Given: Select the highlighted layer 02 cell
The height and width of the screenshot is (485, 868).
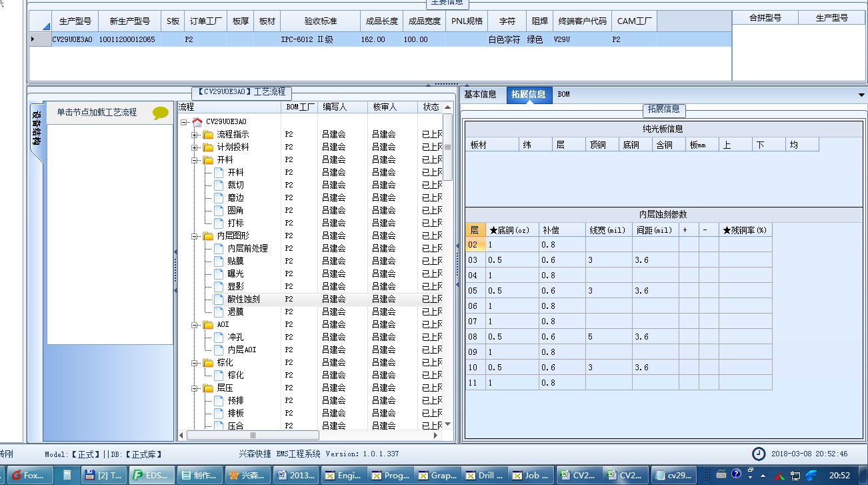Looking at the screenshot, I should (475, 245).
